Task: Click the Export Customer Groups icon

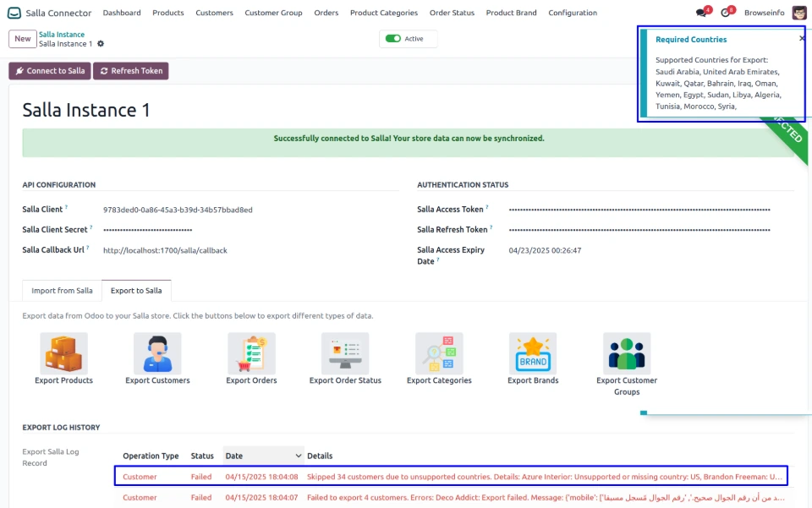Action: [x=627, y=353]
